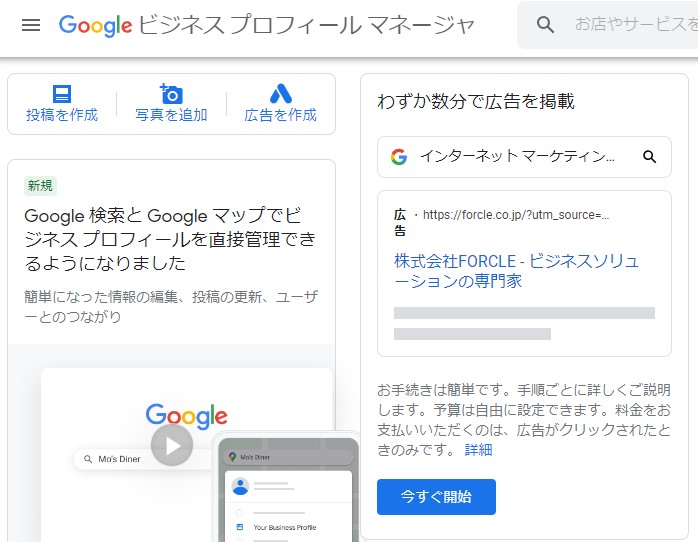Select the 広告を作成 label
698x542 pixels.
pos(280,115)
